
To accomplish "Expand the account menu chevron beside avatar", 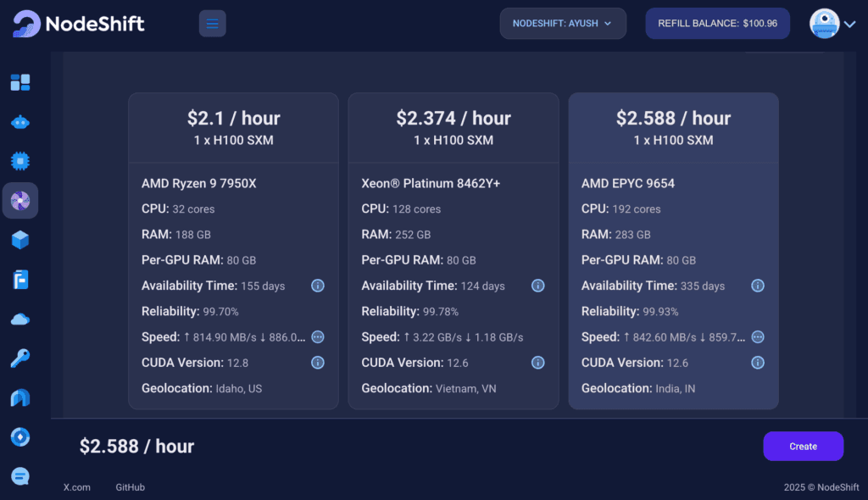I will (x=849, y=24).
